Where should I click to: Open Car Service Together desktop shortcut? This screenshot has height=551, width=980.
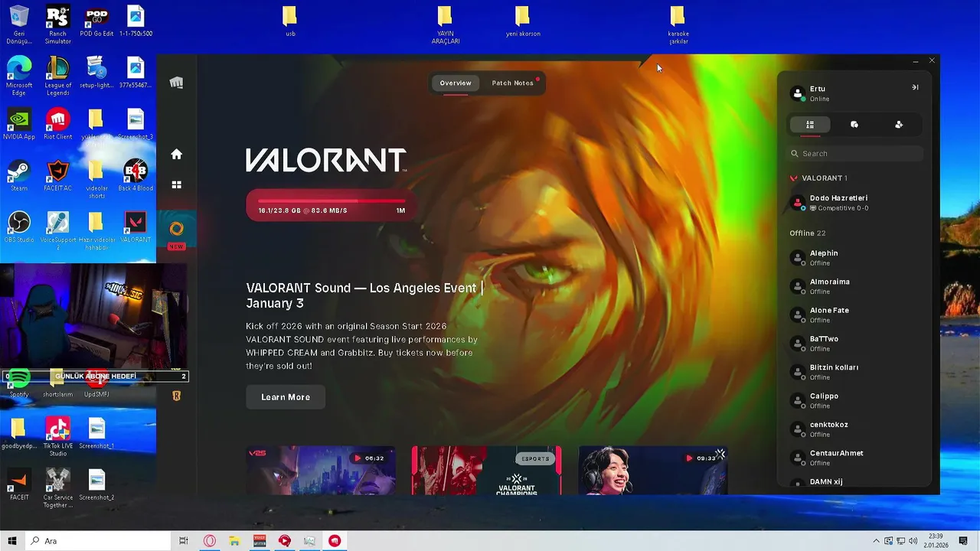click(x=58, y=489)
